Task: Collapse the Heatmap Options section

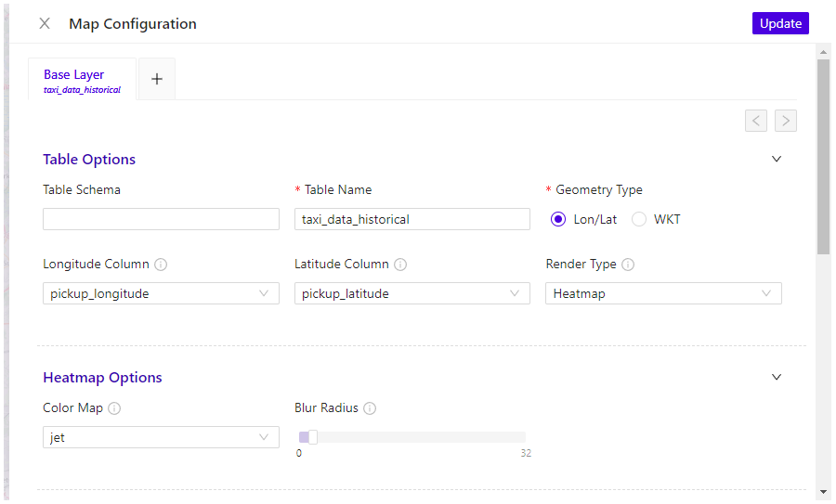Action: tap(777, 377)
